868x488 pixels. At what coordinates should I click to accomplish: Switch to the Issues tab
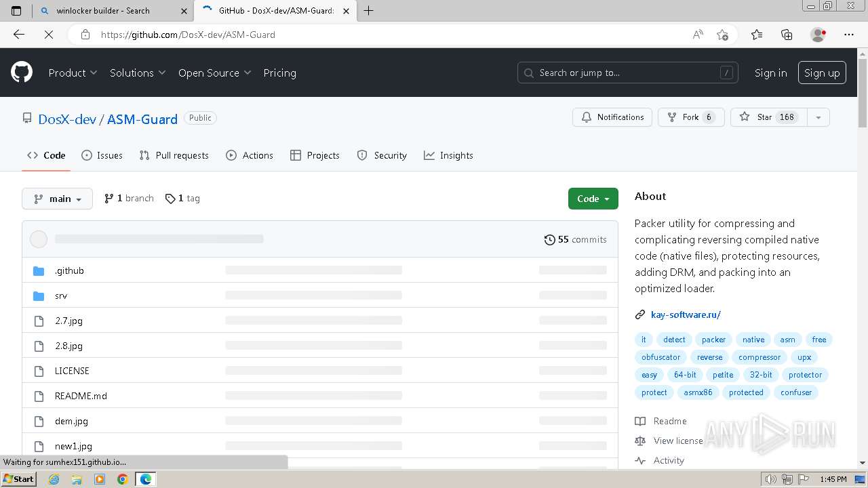pyautogui.click(x=102, y=155)
